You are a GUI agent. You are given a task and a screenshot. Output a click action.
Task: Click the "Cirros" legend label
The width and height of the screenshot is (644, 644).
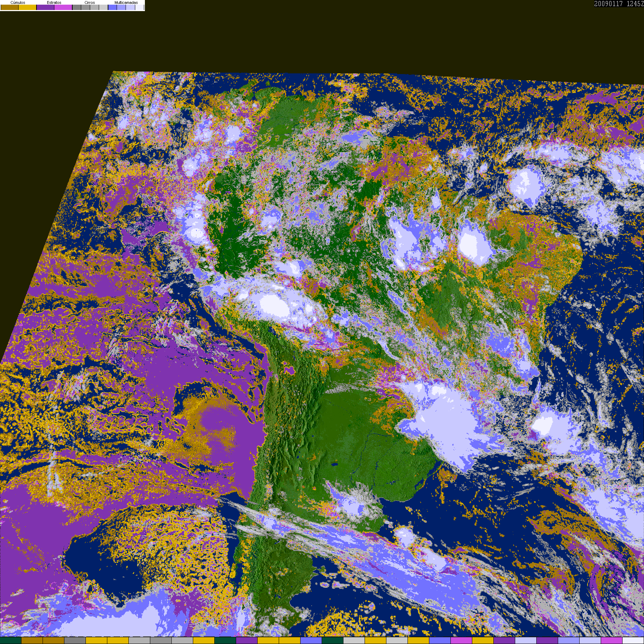[90, 3]
